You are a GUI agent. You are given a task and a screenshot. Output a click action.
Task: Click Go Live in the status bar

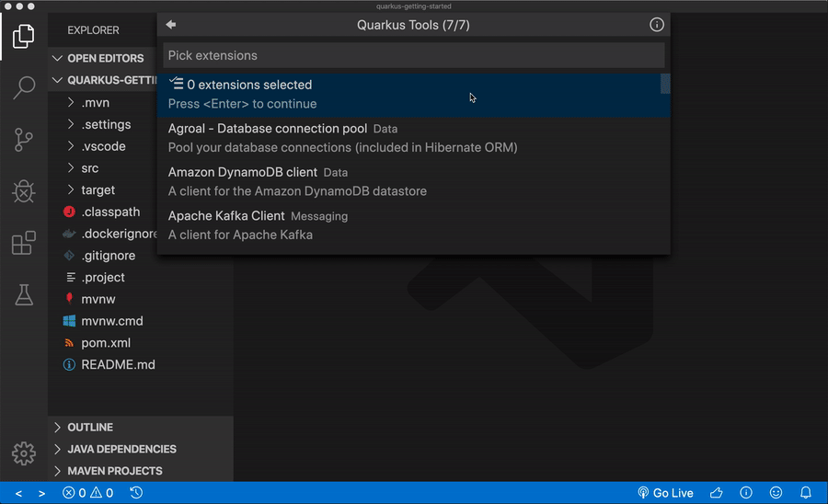[665, 493]
